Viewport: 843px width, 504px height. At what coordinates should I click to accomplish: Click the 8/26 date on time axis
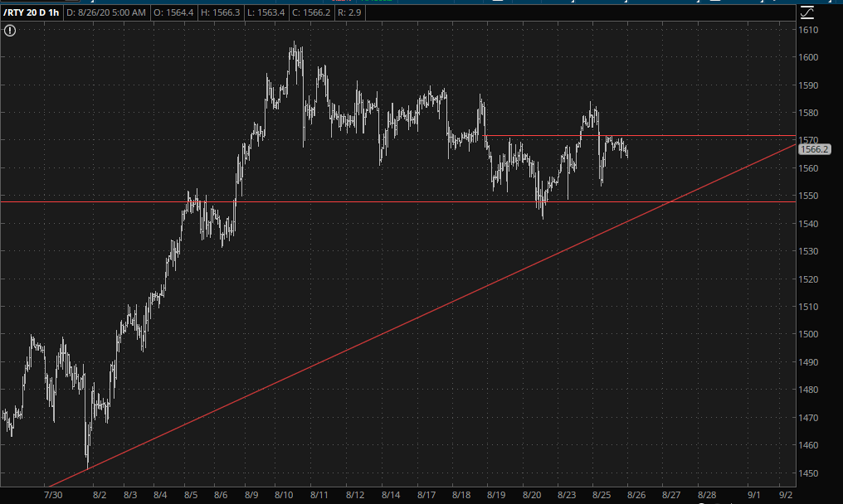pos(636,495)
